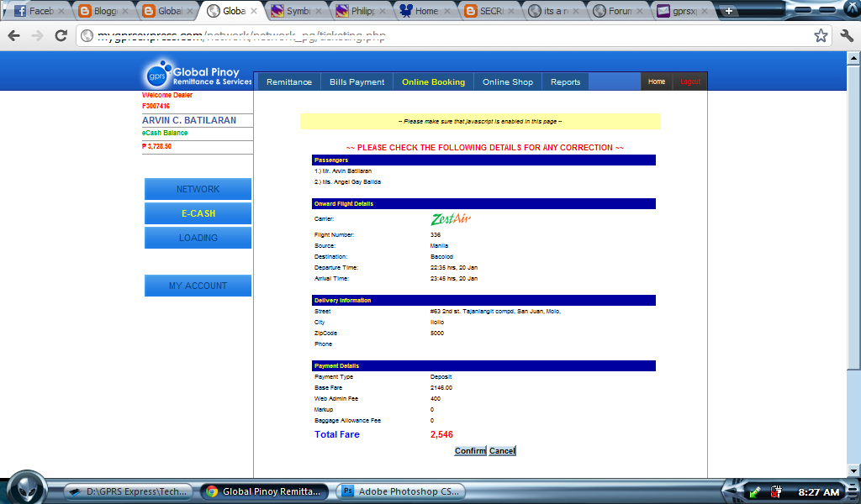Click the red Logout link
The width and height of the screenshot is (861, 504).
689,81
